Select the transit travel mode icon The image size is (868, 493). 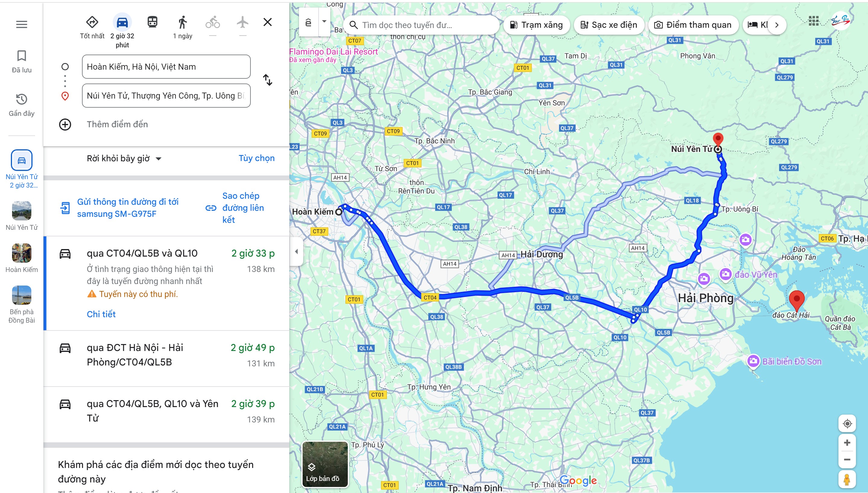(152, 22)
